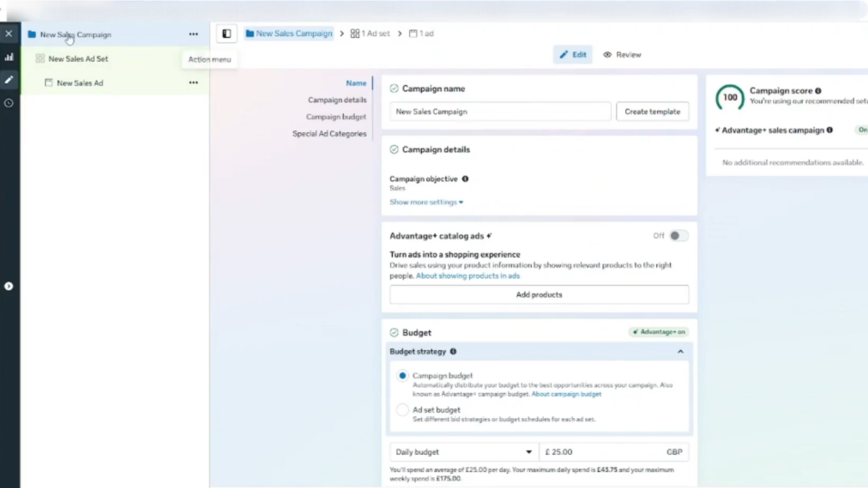
Task: Toggle the Advantage+ catalog ads switch
Action: click(678, 236)
